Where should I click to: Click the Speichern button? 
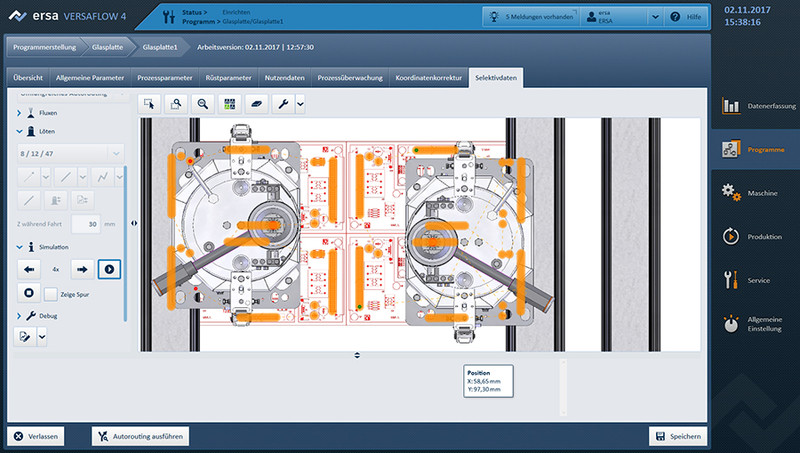(678, 436)
